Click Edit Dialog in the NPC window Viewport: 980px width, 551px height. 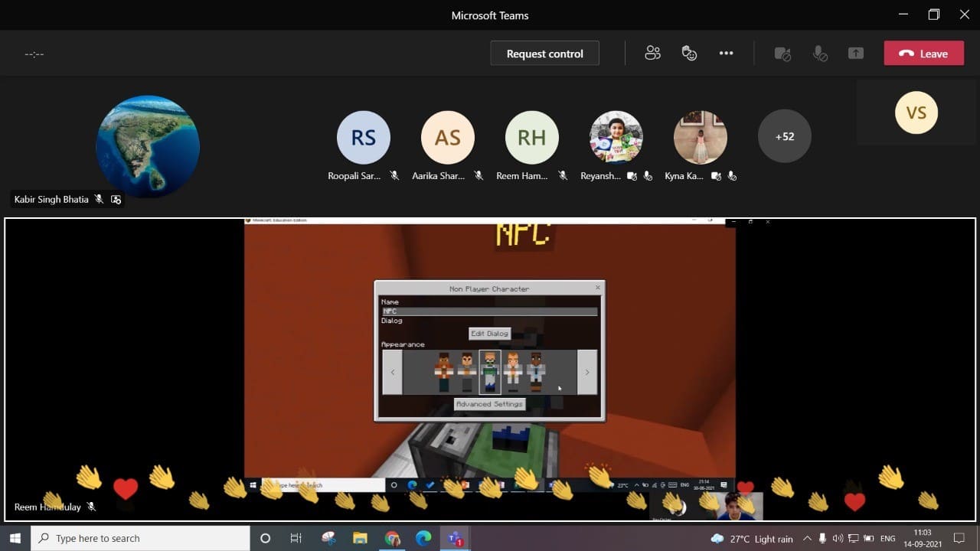click(489, 334)
